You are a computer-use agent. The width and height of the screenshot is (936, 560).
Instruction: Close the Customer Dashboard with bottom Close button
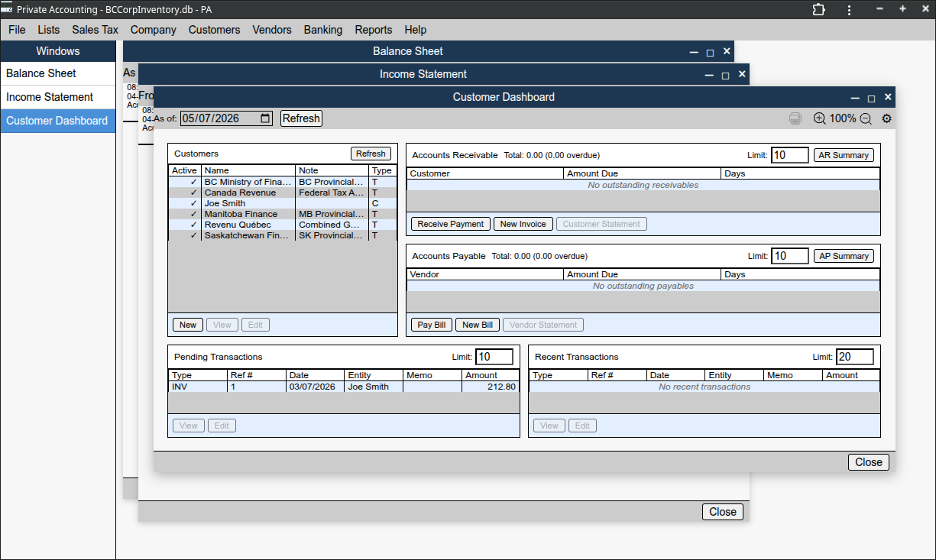coord(869,462)
